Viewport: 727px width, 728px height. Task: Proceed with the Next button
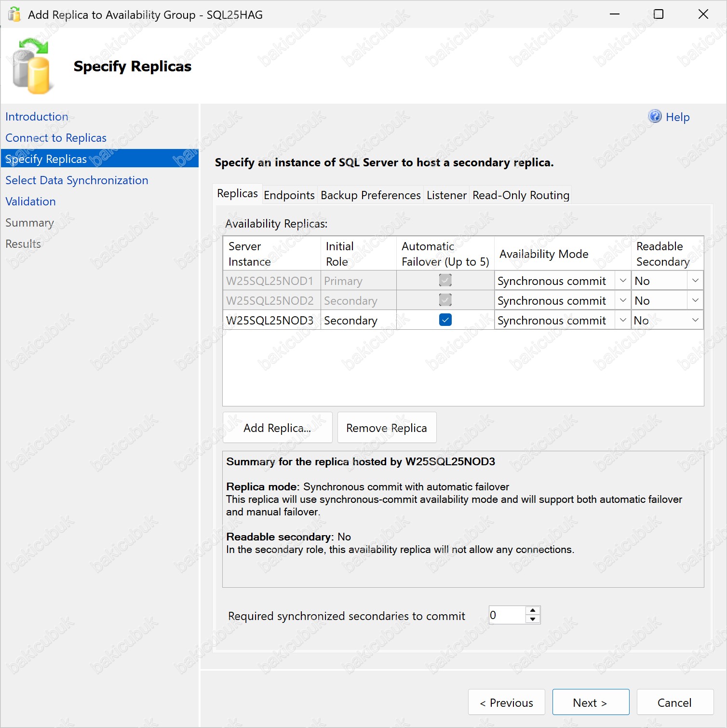coord(591,702)
